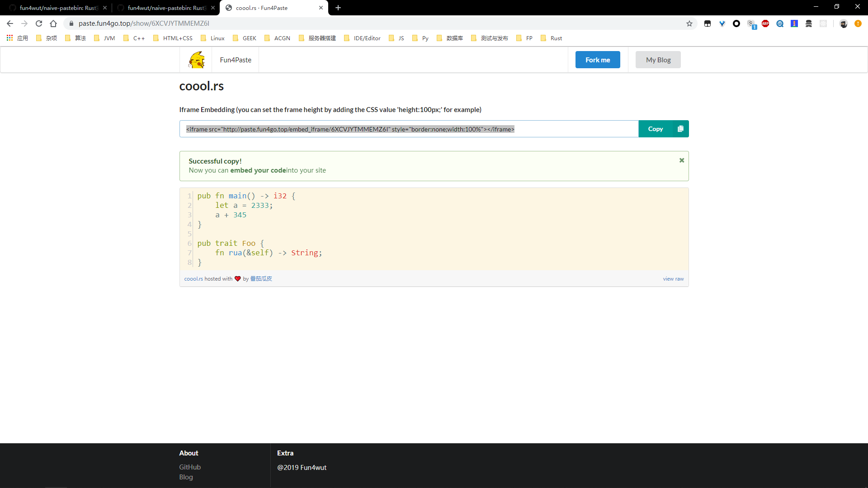Open the GitHub link in footer
Viewport: 868px width, 488px height.
pyautogui.click(x=190, y=467)
